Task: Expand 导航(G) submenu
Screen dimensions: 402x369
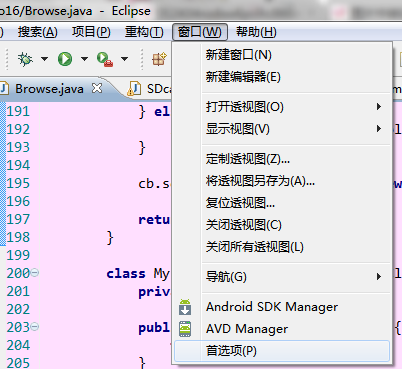Action: pos(282,277)
